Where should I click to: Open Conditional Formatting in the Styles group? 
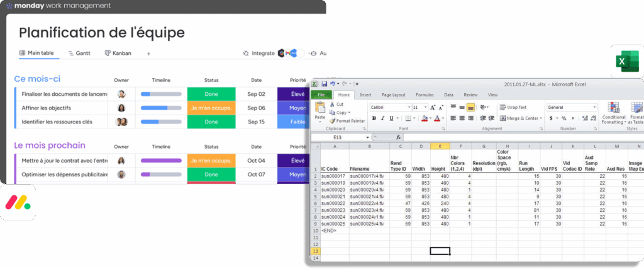coord(614,113)
